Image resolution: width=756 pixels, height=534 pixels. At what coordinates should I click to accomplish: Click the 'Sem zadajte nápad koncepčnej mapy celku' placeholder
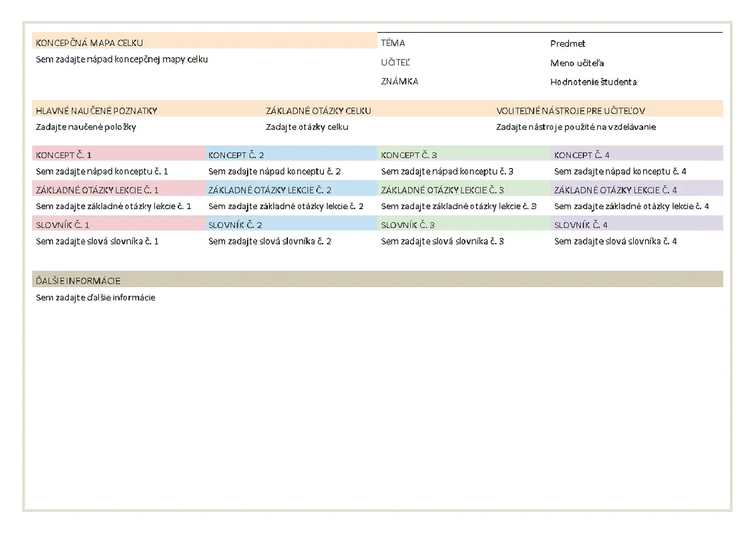[x=122, y=59]
